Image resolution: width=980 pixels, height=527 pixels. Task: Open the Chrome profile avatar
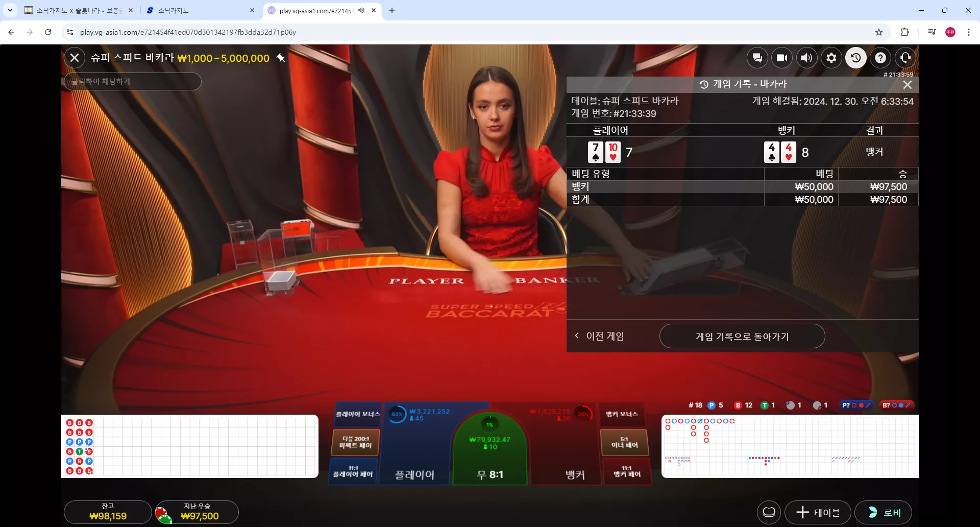(x=950, y=32)
